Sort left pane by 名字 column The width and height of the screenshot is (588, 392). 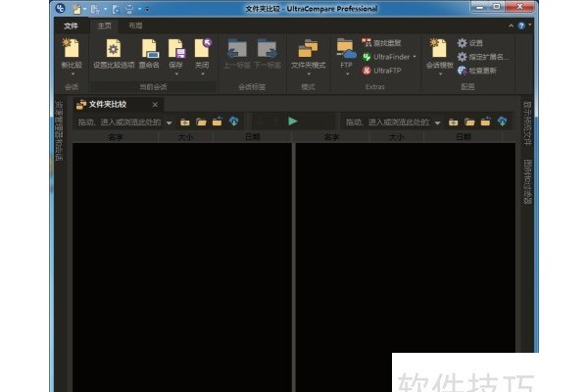point(116,137)
